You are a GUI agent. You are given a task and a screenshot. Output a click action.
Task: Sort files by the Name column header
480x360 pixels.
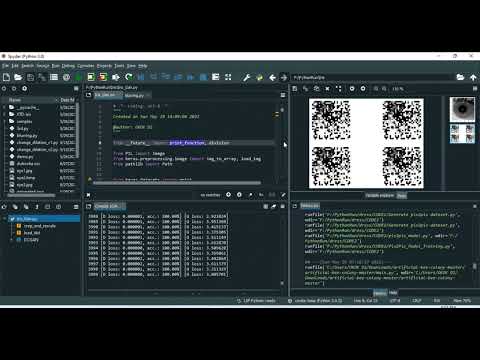point(30,100)
